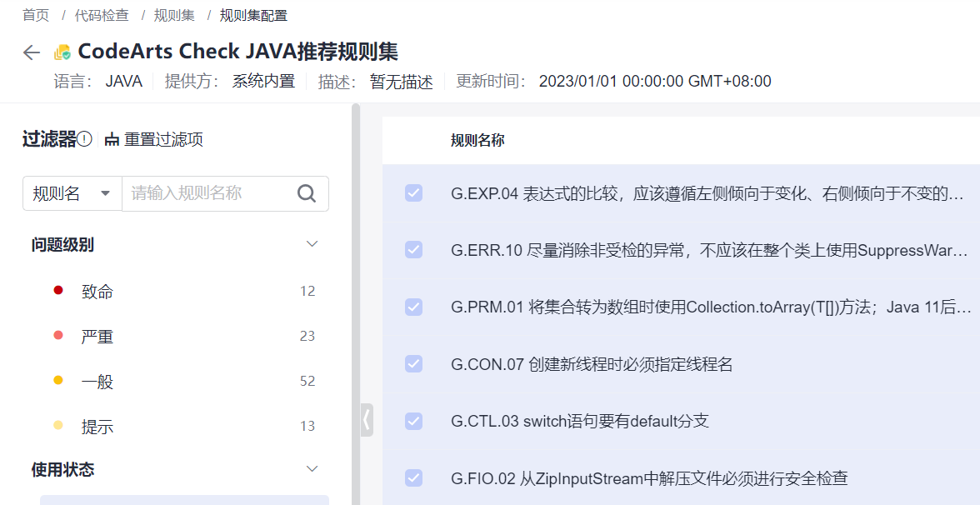Uncheck the G.FIO.02 ZipInputStream rule checkbox

[x=414, y=477]
